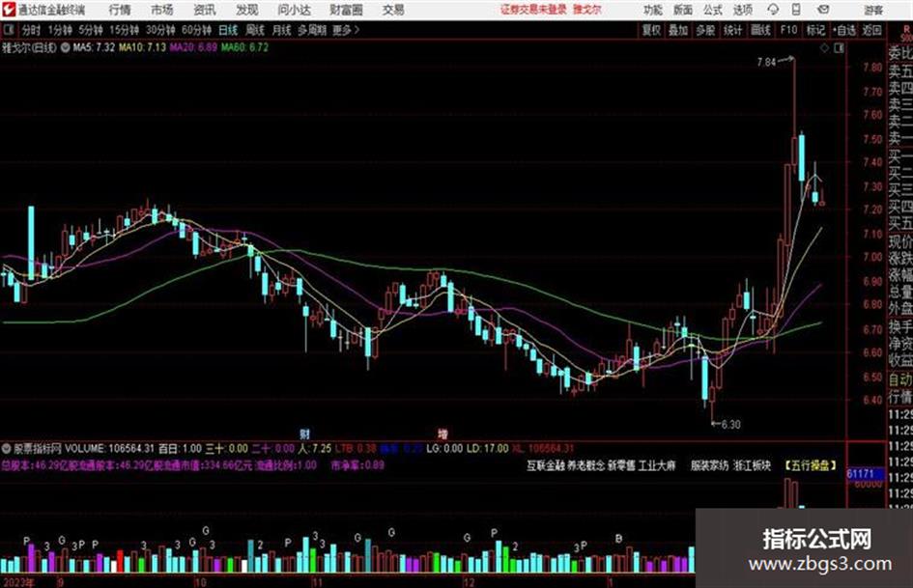Open the 交易 menu

(x=393, y=10)
